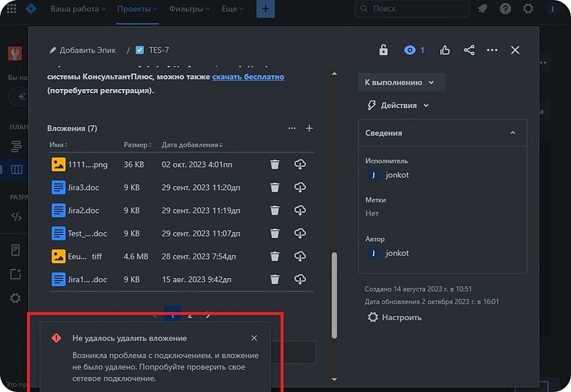Open the "К выполнению" status dropdown
Screen dimensions: 571x392
(400, 82)
